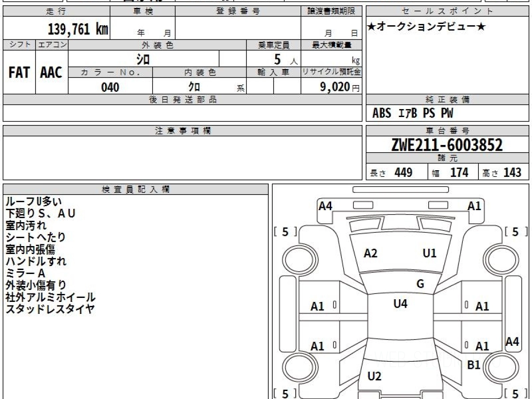Click the 室内汚れ note line
The image size is (532, 399).
pos(26,226)
